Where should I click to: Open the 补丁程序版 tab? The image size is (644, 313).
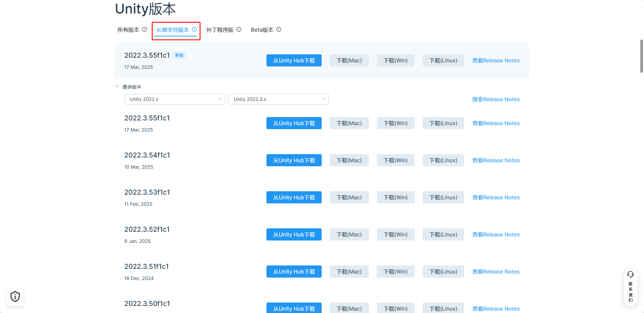(x=219, y=30)
